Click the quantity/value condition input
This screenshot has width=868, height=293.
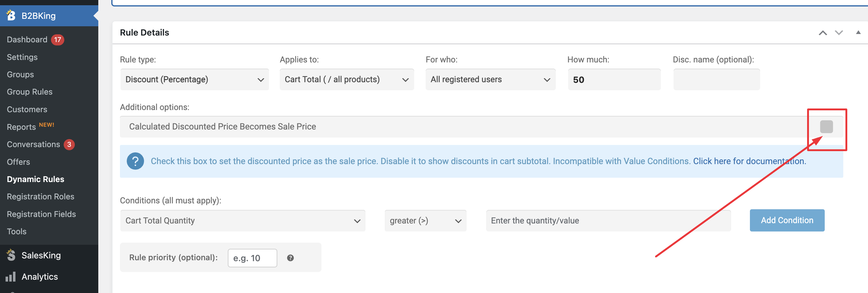[x=608, y=221]
